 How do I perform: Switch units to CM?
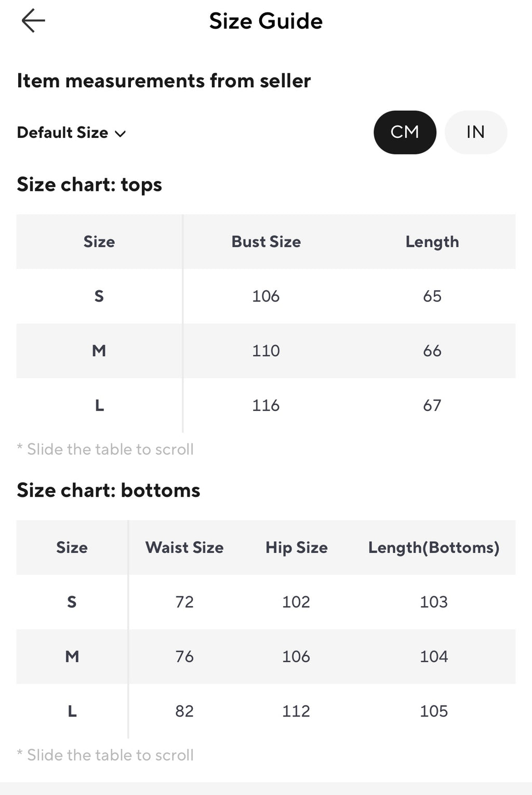(405, 132)
